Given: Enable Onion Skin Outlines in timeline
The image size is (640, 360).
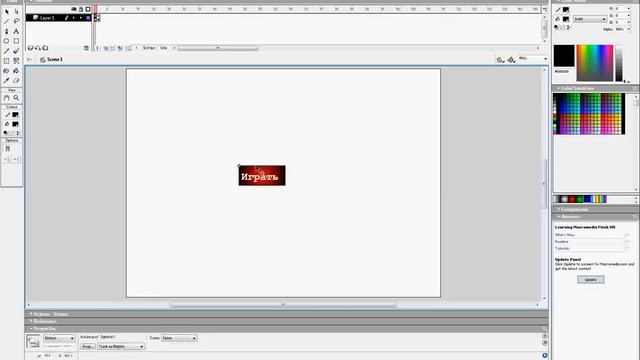Looking at the screenshot, I should click(113, 48).
